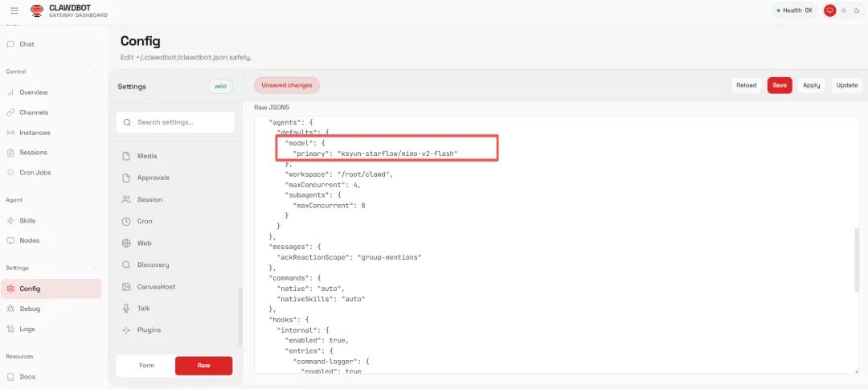Collapse the Control sidebar group
The image size is (868, 389).
pyautogui.click(x=96, y=72)
